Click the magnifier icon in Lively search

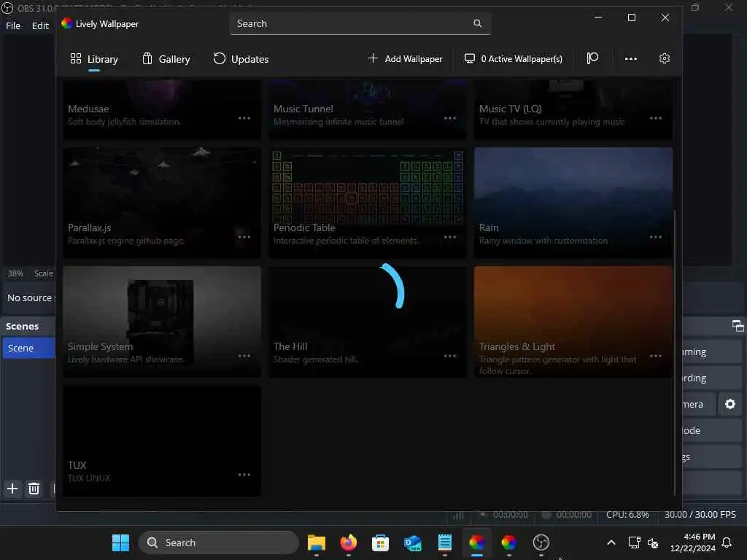[477, 23]
